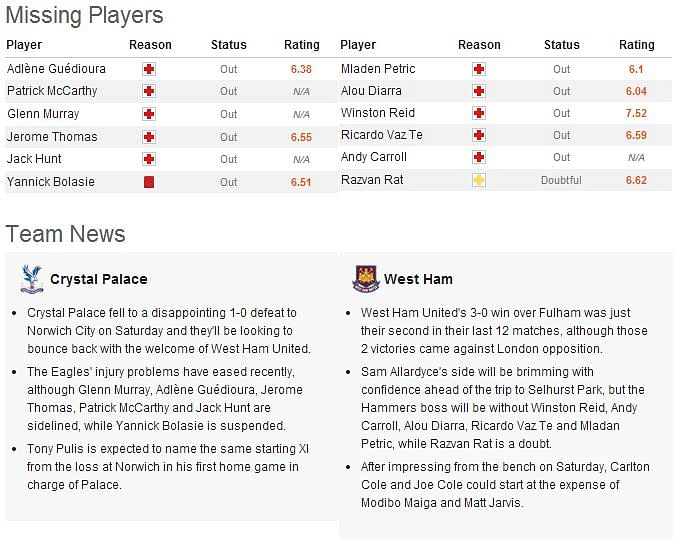Open Ricardo Vaz Te player link
The height and width of the screenshot is (541, 677).
382,135
